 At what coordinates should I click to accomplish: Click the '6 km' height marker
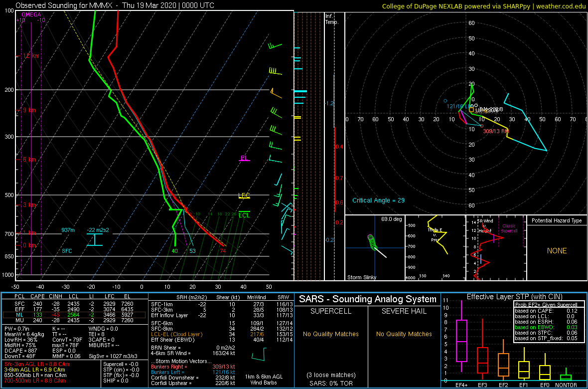coord(29,160)
